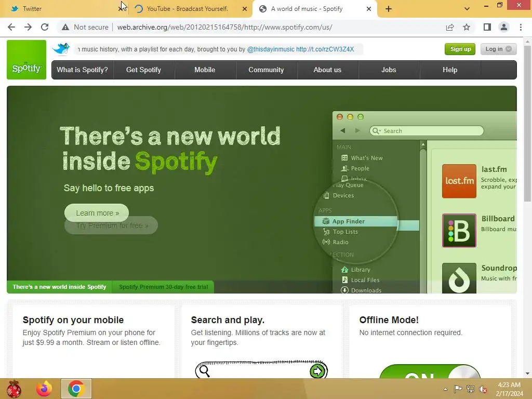Click Search field in Spotify app image
Image resolution: width=532 pixels, height=399 pixels.
coord(427,131)
